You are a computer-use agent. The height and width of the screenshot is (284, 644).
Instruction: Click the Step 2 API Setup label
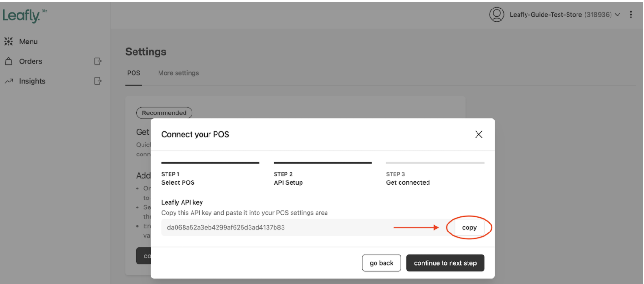[288, 179]
